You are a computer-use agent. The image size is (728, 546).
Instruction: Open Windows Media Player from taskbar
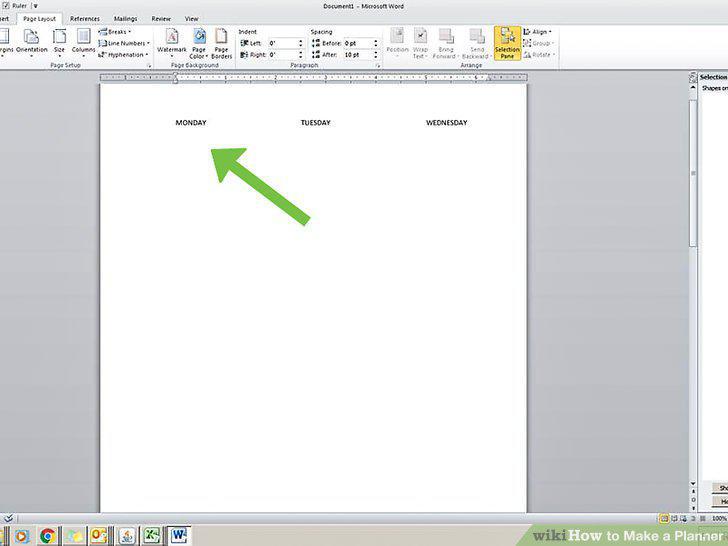pyautogui.click(x=21, y=536)
